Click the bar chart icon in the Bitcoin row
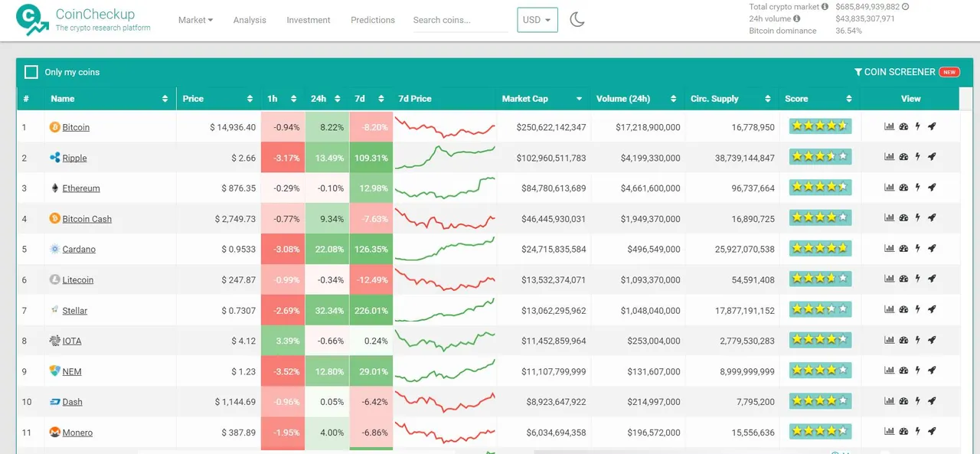 (889, 126)
